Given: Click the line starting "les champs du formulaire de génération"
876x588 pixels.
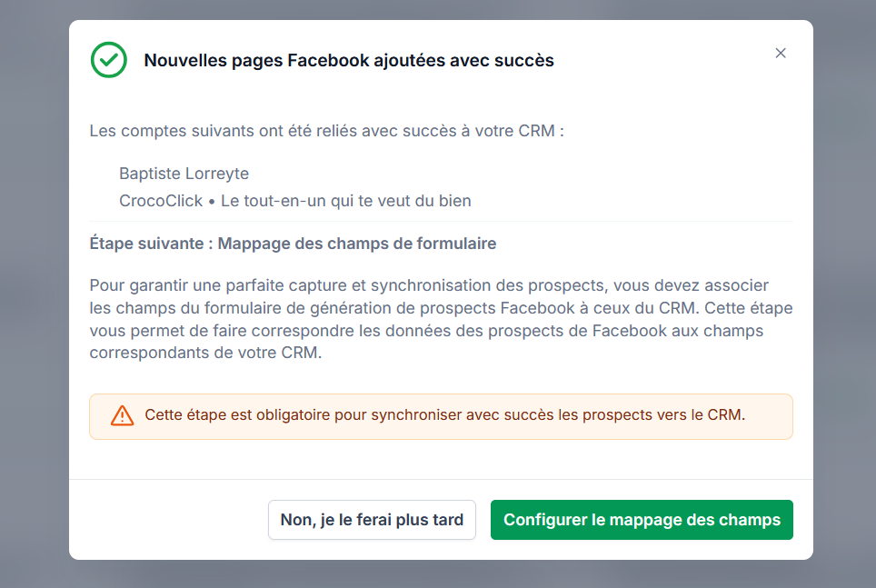Looking at the screenshot, I should click(441, 308).
